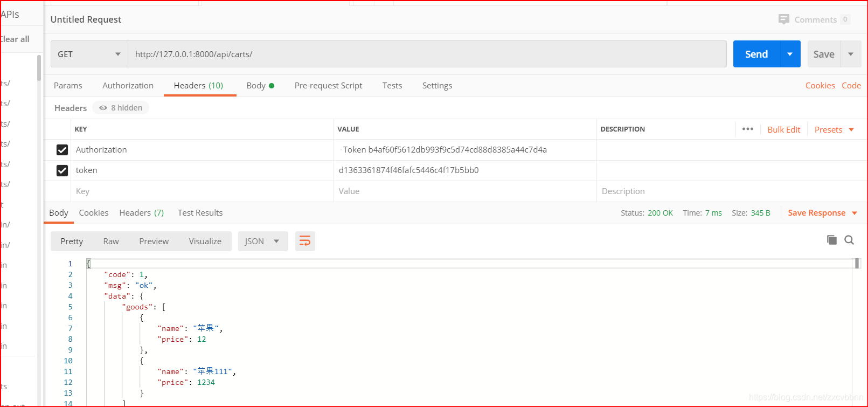Open the Presets dropdown
The image size is (868, 407).
(835, 129)
